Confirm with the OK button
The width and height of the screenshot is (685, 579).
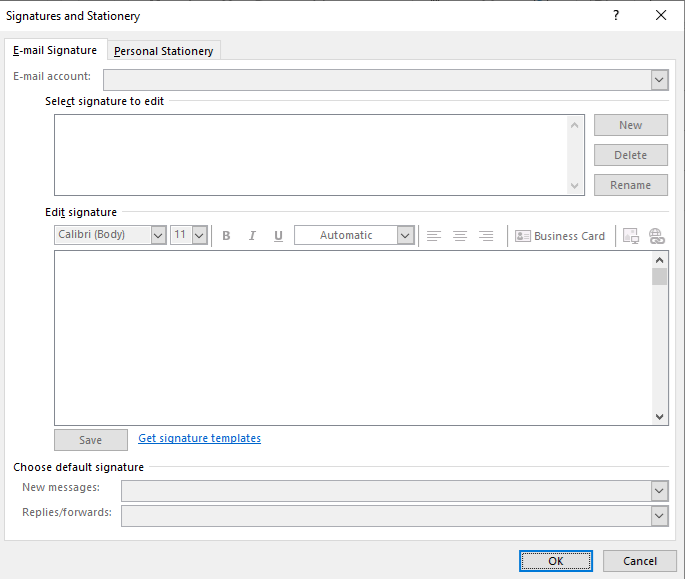[x=556, y=561]
